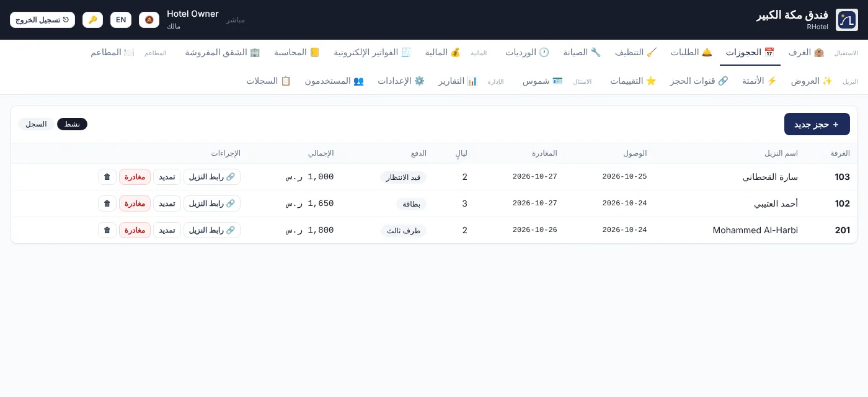This screenshot has height=397, width=868.
Task: Click تمديد extend for room 102
Action: [167, 203]
